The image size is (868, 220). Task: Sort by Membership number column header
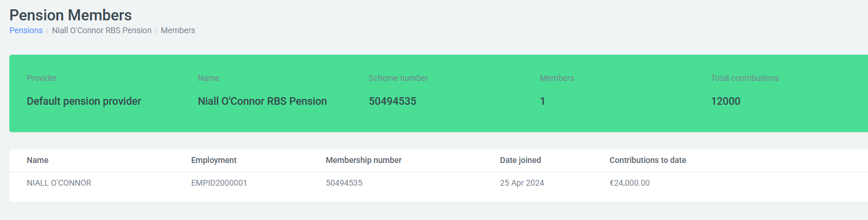[363, 160]
